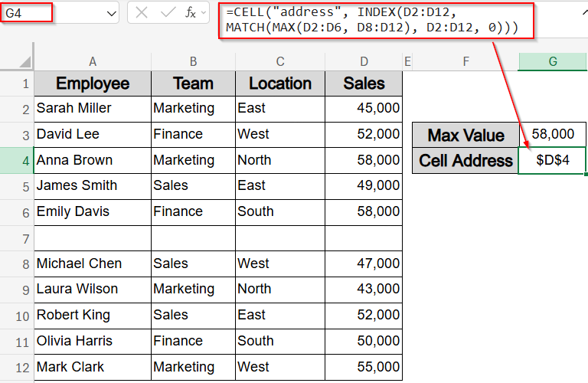
Task: Click the Location header cell
Action: tap(280, 83)
